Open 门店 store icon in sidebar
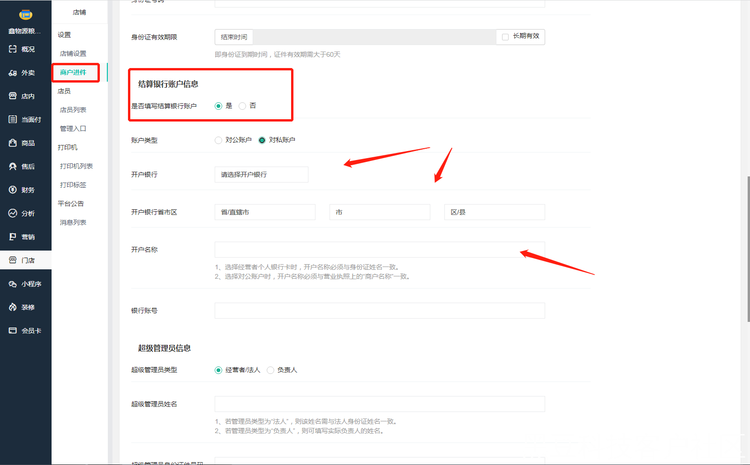Viewport: 750px width, 465px height. coord(13,260)
